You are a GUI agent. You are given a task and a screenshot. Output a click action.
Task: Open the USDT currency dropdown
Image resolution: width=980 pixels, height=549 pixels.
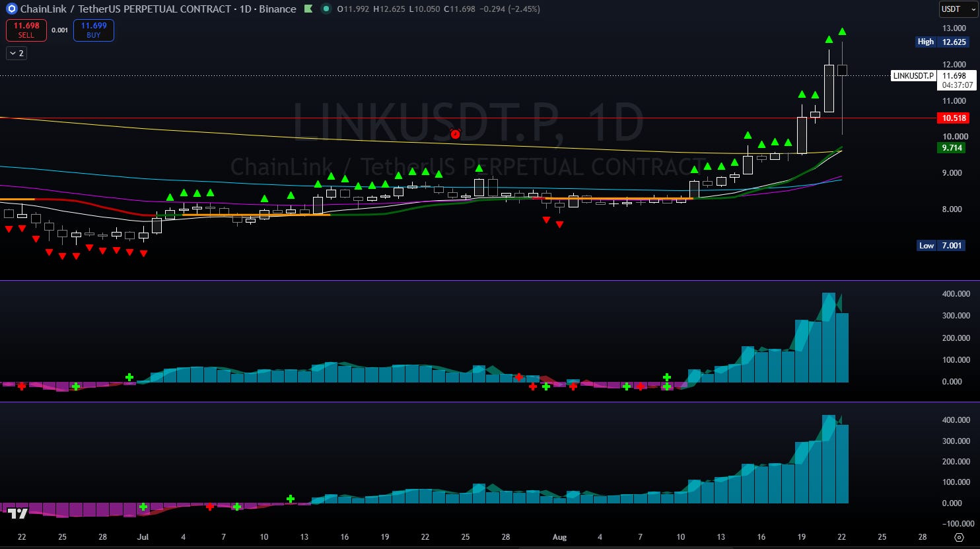[x=958, y=9]
